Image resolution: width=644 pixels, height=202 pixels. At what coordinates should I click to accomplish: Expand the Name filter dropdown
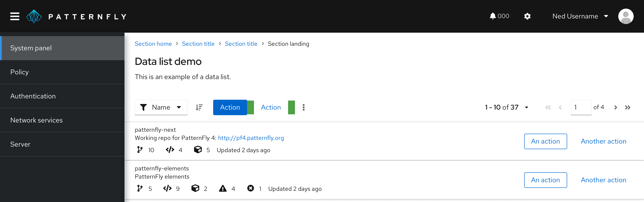[161, 107]
